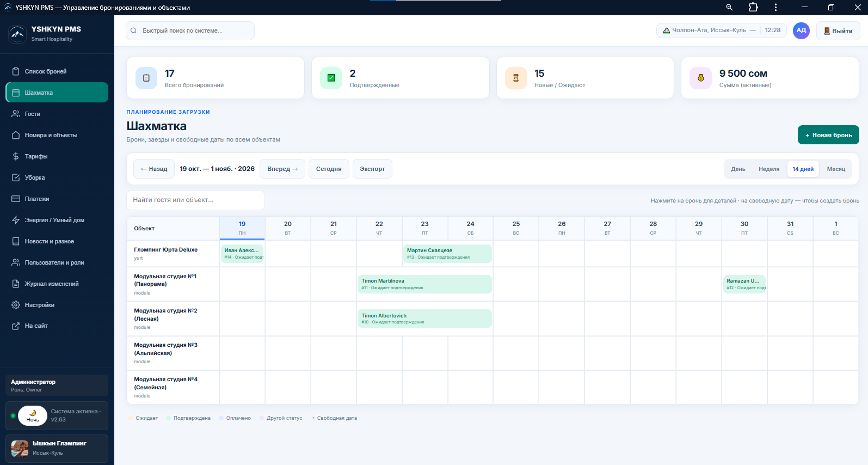Open the Cleaning checklist icon
Screen dimensions: 868x465
tap(16, 178)
